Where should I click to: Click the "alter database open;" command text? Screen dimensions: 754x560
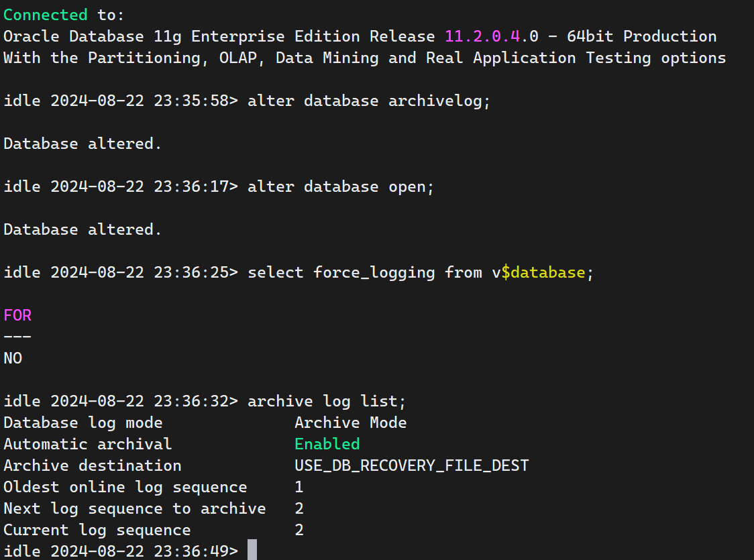(341, 186)
